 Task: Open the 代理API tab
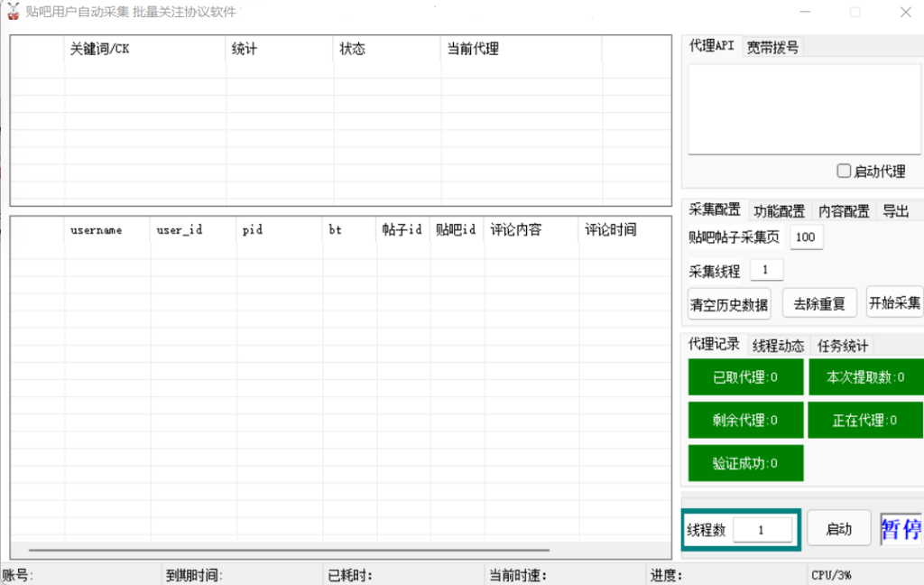pos(712,46)
